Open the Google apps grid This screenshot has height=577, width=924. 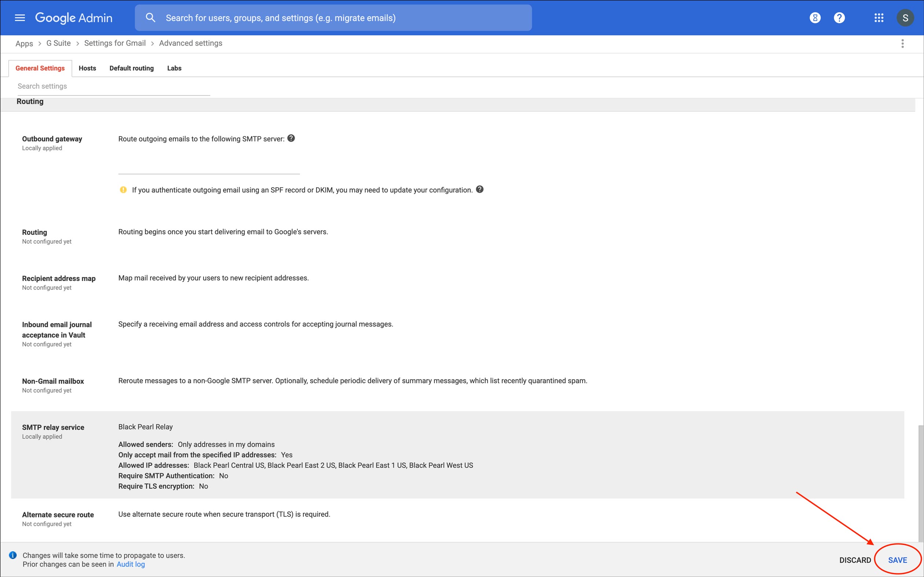click(879, 18)
